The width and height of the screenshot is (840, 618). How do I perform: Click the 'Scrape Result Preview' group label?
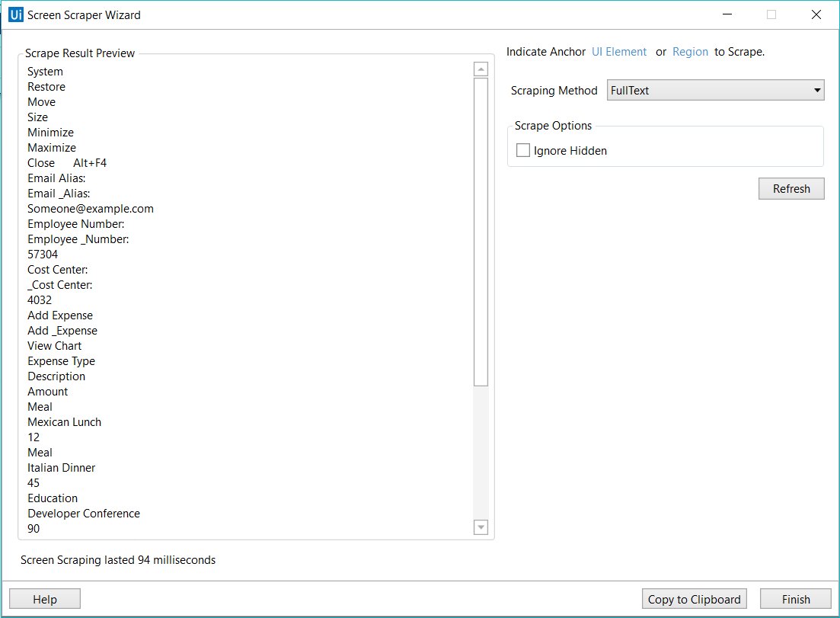tap(79, 53)
